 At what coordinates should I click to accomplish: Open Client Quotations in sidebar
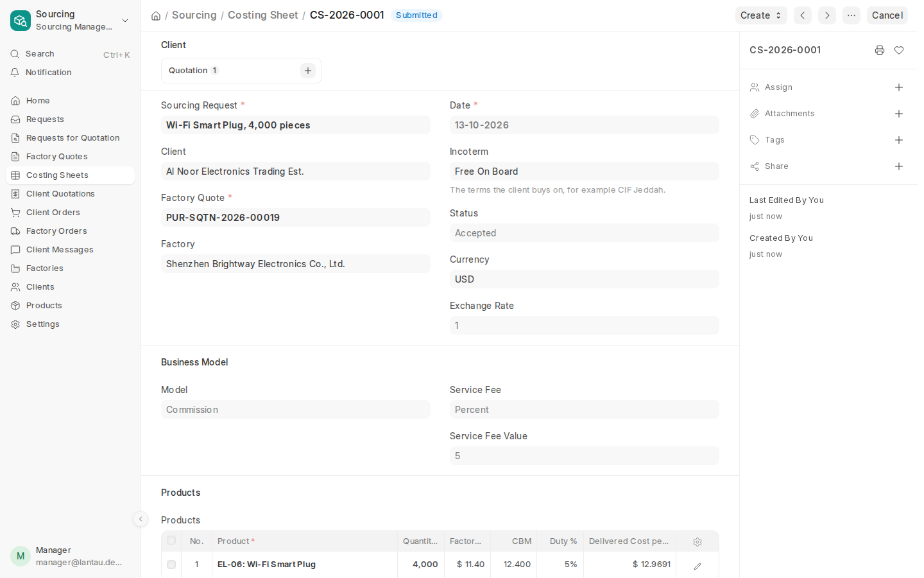pos(71,194)
